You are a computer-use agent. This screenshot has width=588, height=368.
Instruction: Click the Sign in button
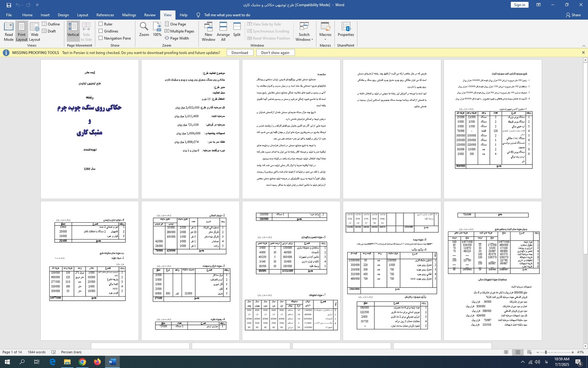pos(519,5)
